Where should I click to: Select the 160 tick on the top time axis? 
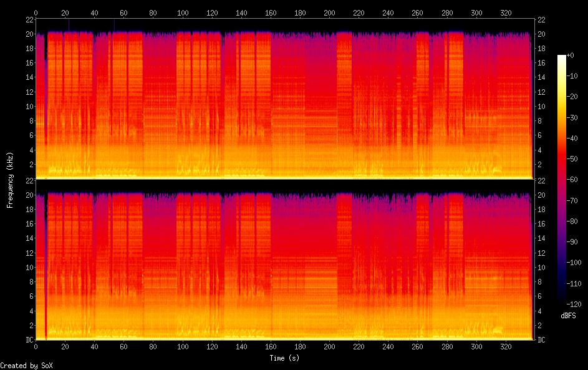click(271, 12)
